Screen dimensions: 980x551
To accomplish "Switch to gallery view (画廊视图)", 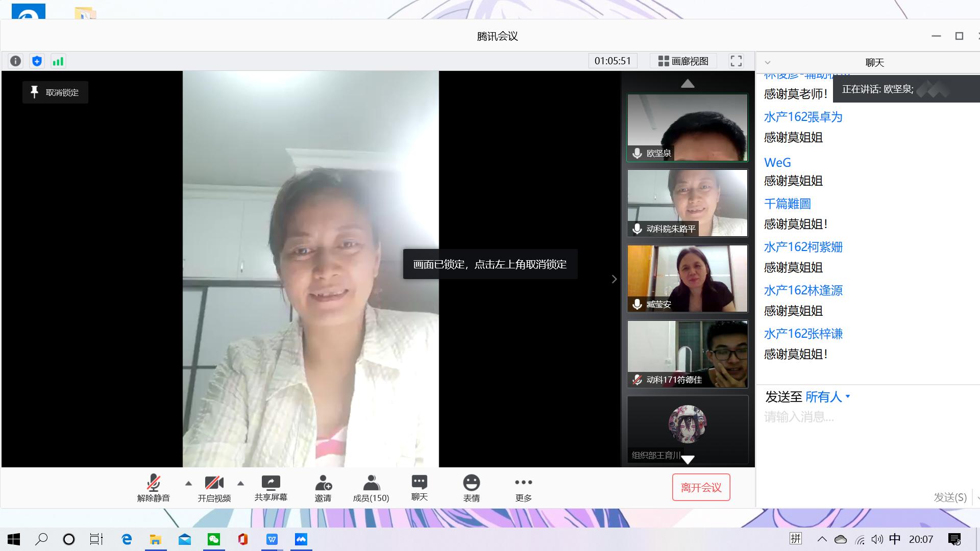I will [x=683, y=61].
